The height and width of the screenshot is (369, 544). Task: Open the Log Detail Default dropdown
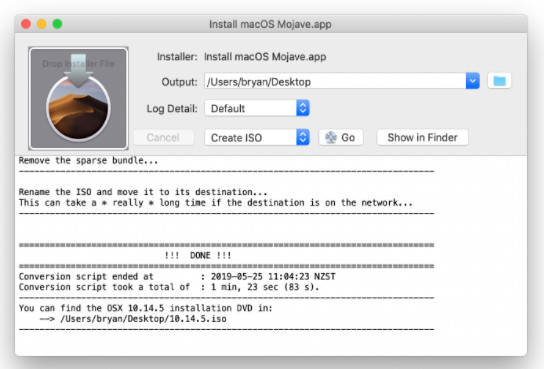257,109
